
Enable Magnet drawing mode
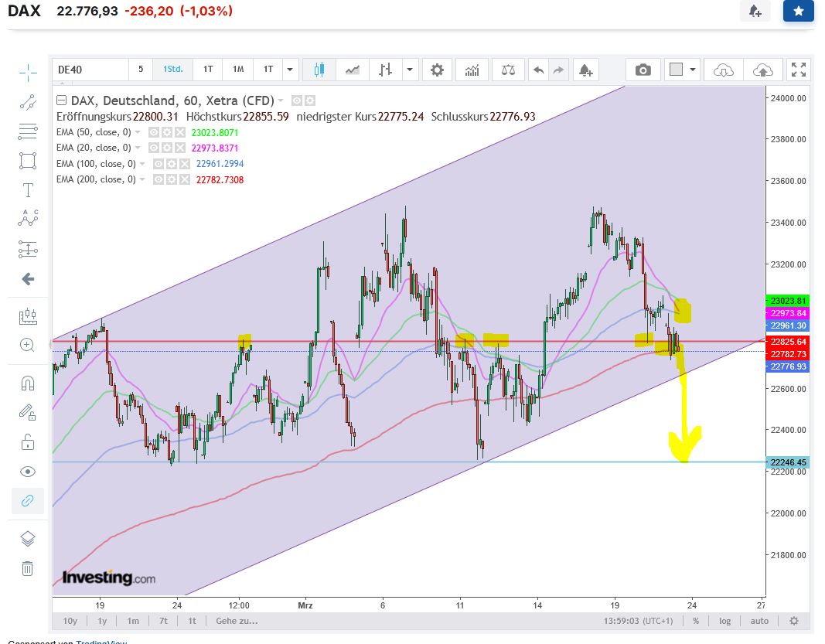click(x=28, y=382)
